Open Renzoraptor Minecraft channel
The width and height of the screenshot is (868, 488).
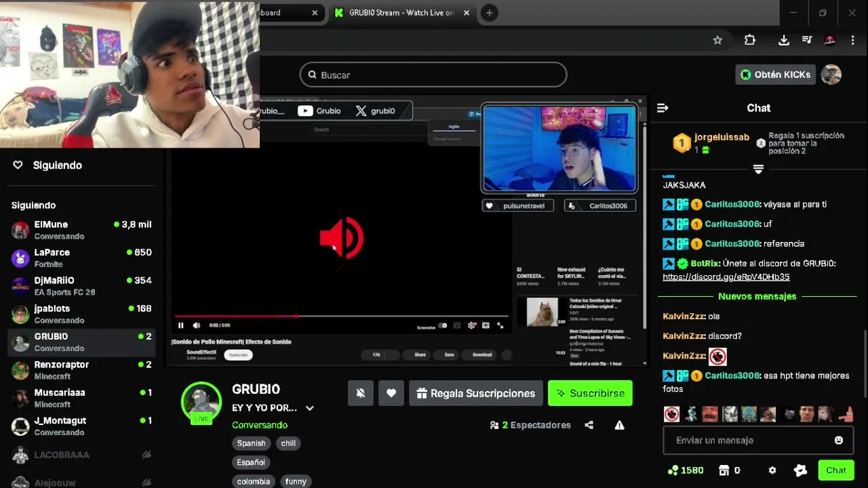(81, 370)
